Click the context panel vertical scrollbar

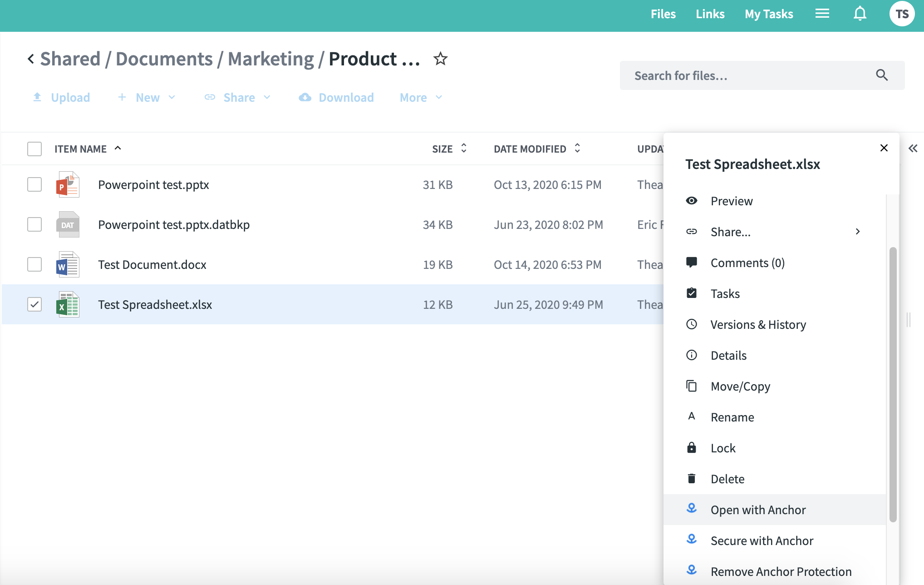(x=893, y=384)
